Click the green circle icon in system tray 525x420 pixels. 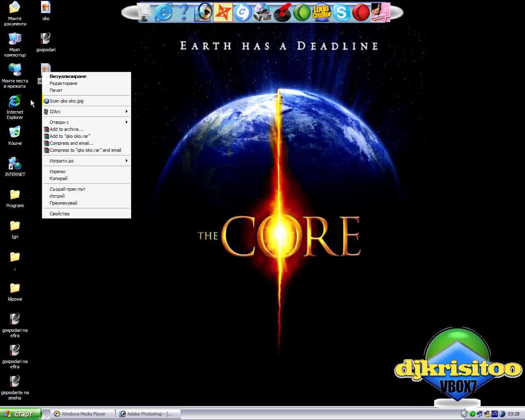click(472, 414)
